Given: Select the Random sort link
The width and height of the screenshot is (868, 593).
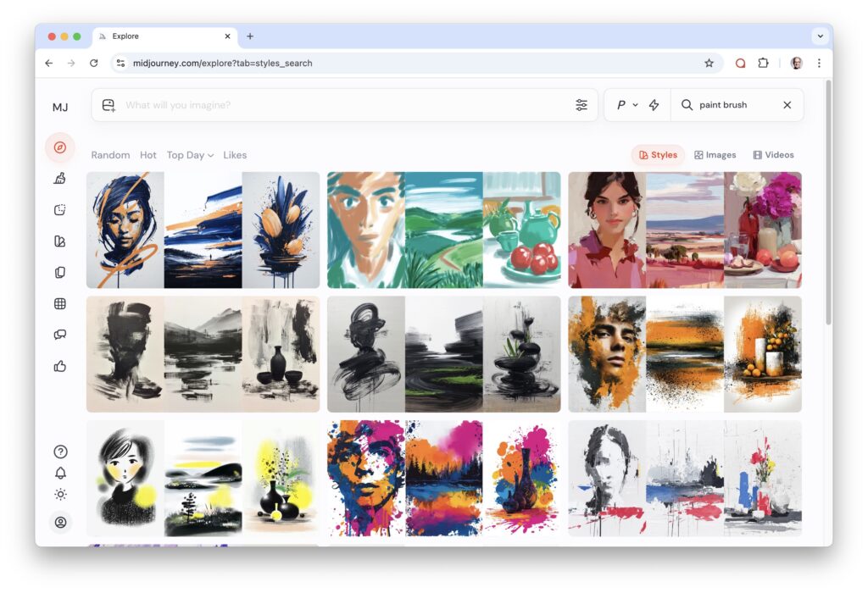Looking at the screenshot, I should [x=110, y=155].
